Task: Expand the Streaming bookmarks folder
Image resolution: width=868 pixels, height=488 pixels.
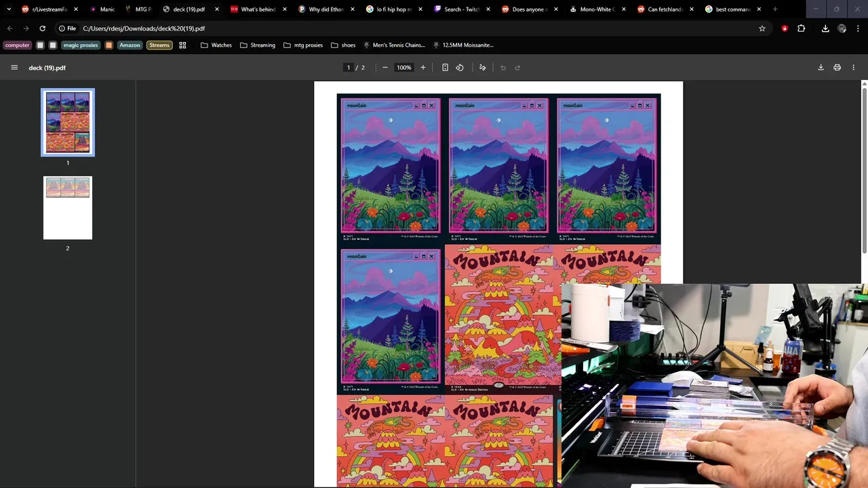Action: click(x=257, y=45)
